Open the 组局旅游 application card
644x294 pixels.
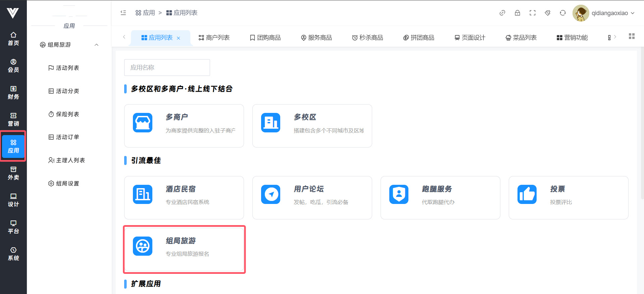pos(184,249)
